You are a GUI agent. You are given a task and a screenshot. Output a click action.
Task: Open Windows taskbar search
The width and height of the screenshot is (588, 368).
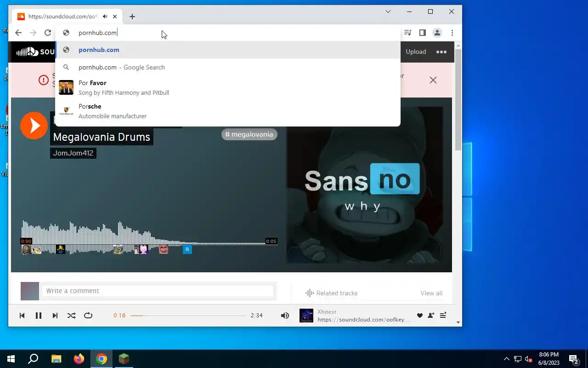tap(33, 359)
